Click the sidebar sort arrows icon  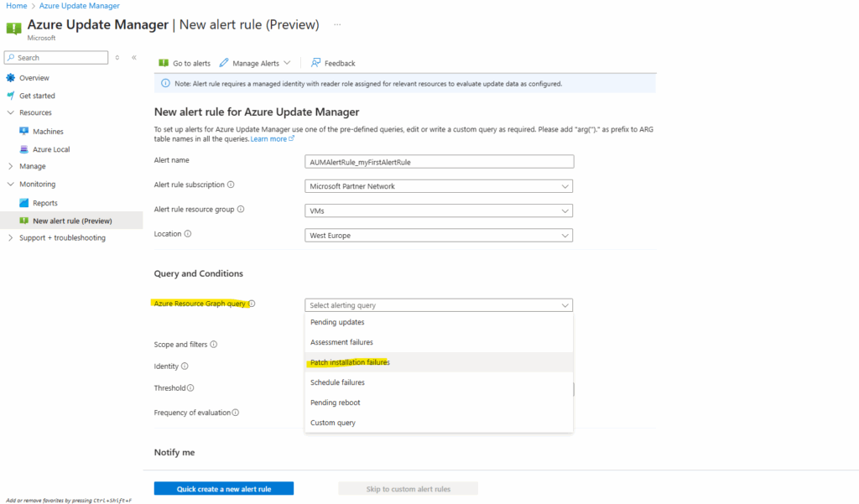click(x=117, y=58)
